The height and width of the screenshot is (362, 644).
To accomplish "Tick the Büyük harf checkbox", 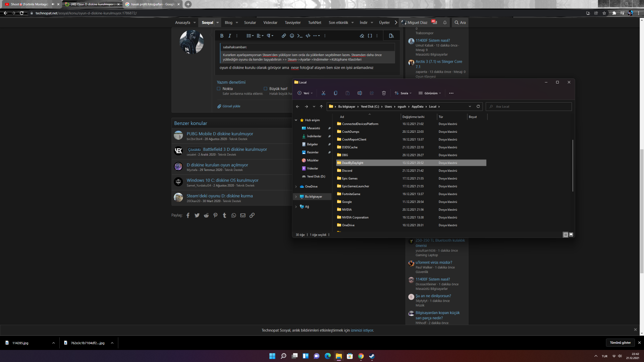I will pyautogui.click(x=265, y=89).
